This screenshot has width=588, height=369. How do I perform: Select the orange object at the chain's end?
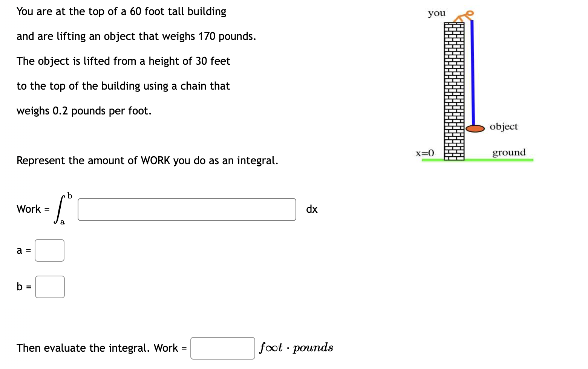tap(476, 128)
